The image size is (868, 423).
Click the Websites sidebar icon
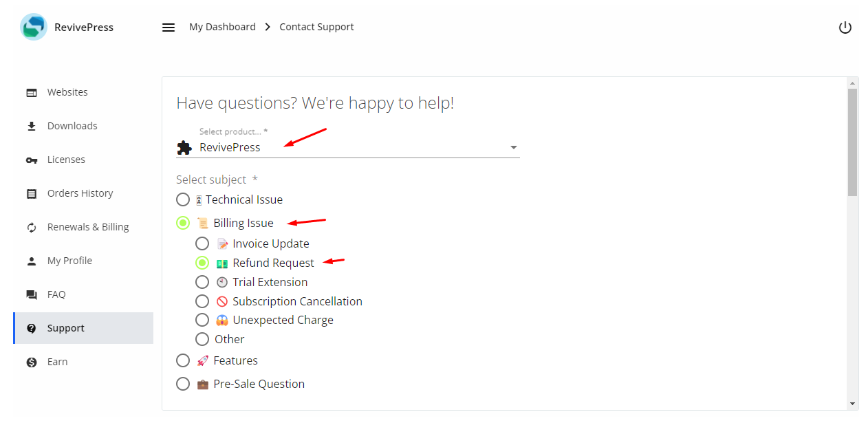32,92
